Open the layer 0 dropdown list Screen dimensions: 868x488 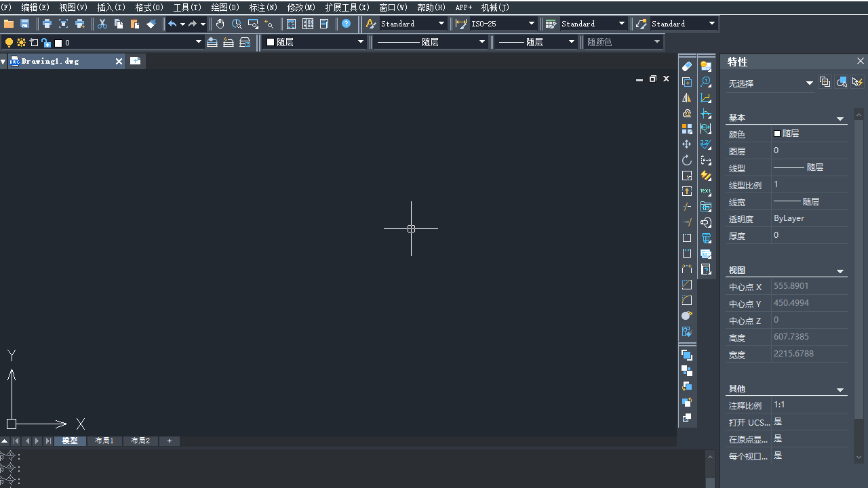pos(199,42)
